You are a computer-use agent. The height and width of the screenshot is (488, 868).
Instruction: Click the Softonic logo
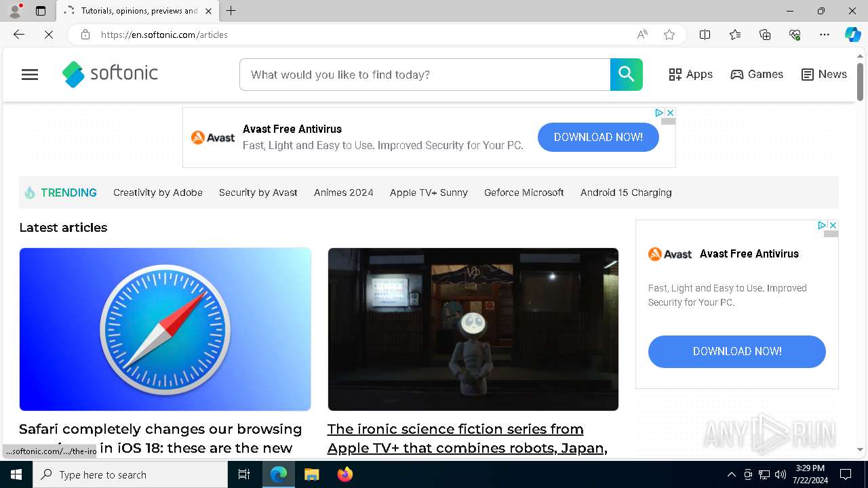[x=110, y=75]
